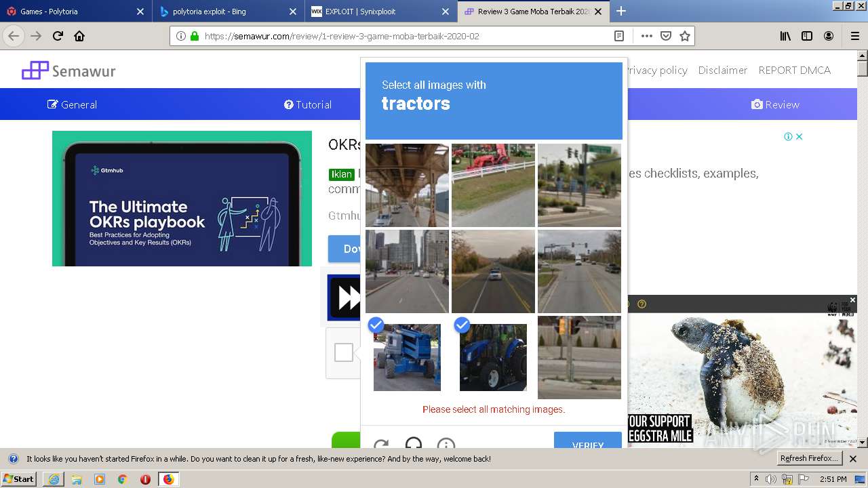
Task: Show sidebars in Firefox toolbar
Action: pyautogui.click(x=807, y=36)
